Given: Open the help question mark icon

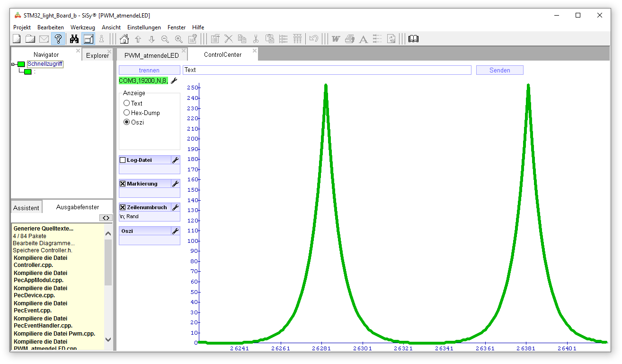Looking at the screenshot, I should [x=58, y=39].
